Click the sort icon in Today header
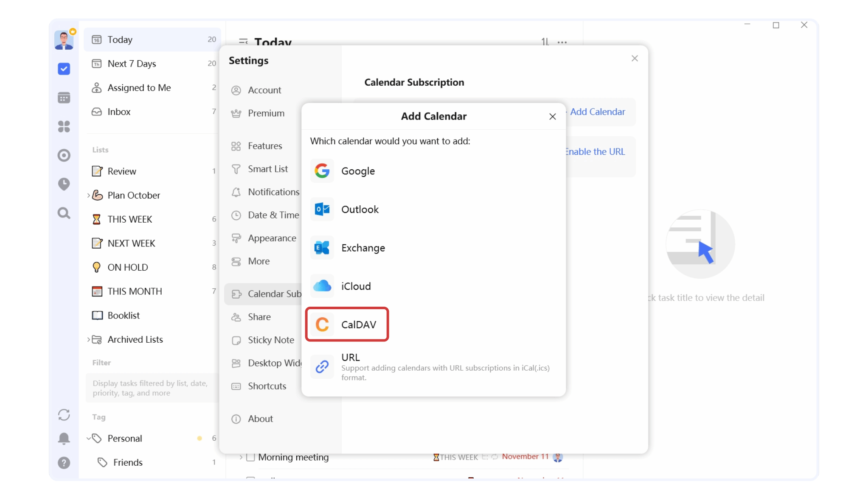868x495 pixels. (x=545, y=42)
